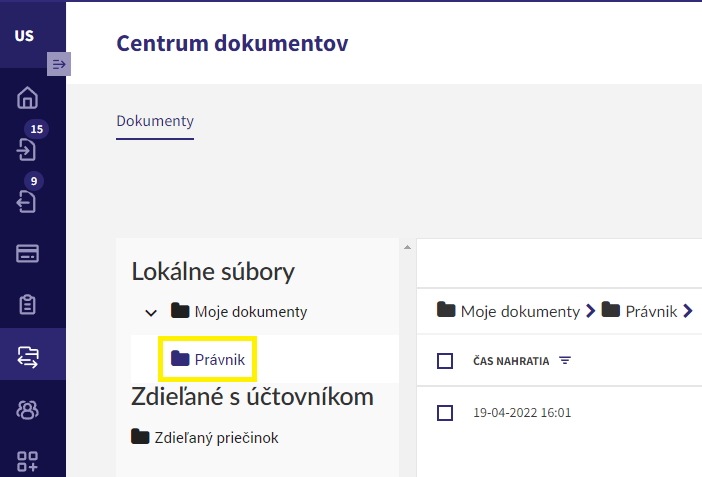Go to Moje dokumenty in breadcrumb
This screenshot has width=702, height=477.
point(508,311)
